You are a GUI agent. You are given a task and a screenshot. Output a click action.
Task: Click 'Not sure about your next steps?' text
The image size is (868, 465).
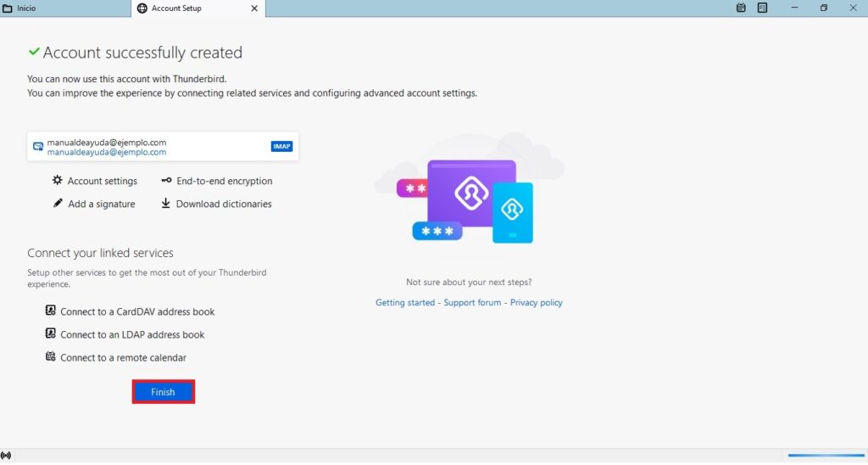(469, 282)
